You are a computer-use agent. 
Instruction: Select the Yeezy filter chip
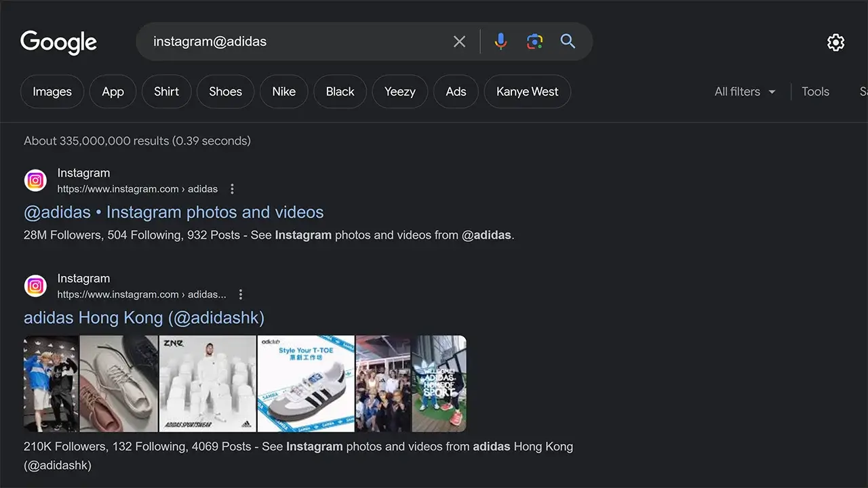click(x=399, y=91)
